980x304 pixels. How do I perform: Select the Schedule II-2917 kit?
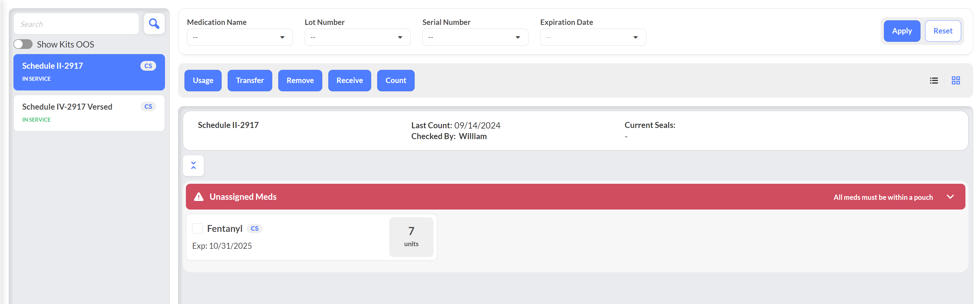coord(89,72)
